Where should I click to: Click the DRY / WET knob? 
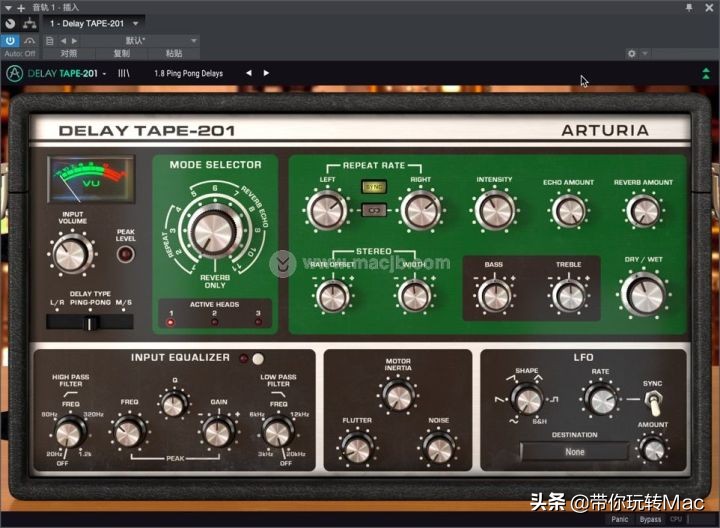click(643, 295)
